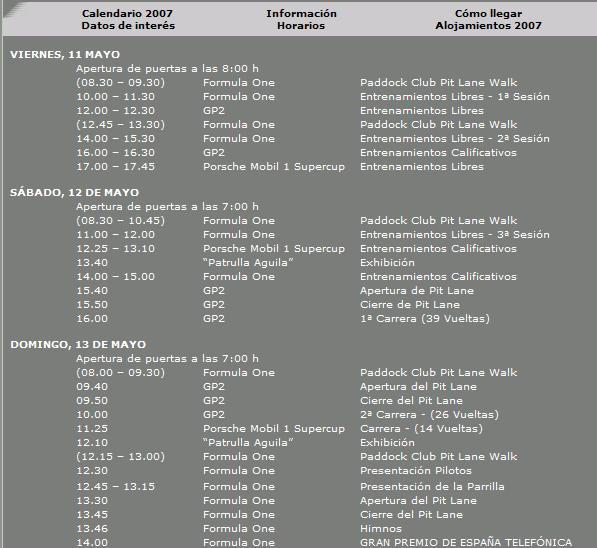Image resolution: width=597 pixels, height=548 pixels.
Task: Click 'Formula One' in the 14.00 – 15.30 row
Action: click(239, 138)
